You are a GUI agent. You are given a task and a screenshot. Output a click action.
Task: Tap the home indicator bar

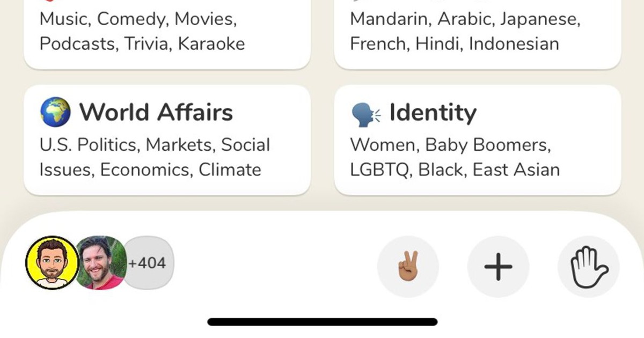pyautogui.click(x=322, y=322)
